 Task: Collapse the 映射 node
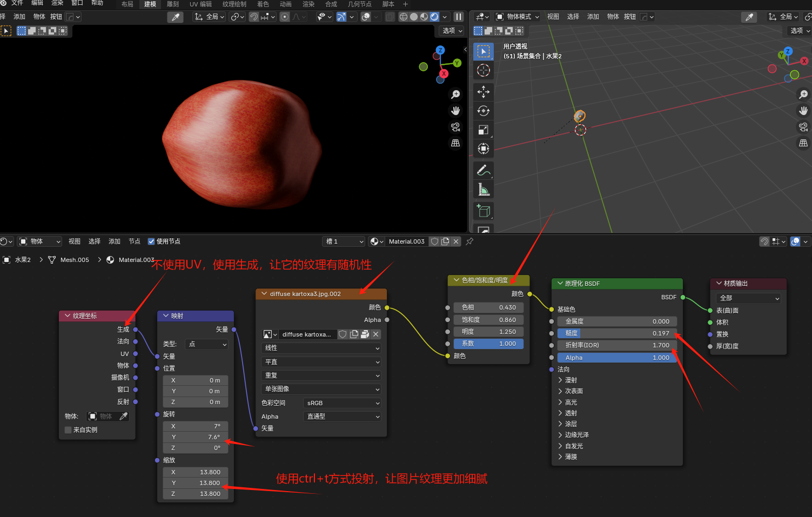pyautogui.click(x=166, y=315)
